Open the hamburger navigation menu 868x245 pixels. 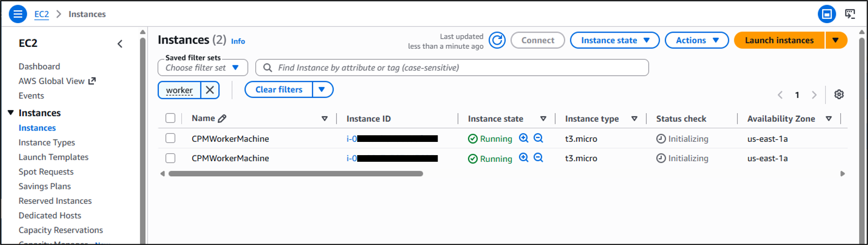[x=17, y=14]
